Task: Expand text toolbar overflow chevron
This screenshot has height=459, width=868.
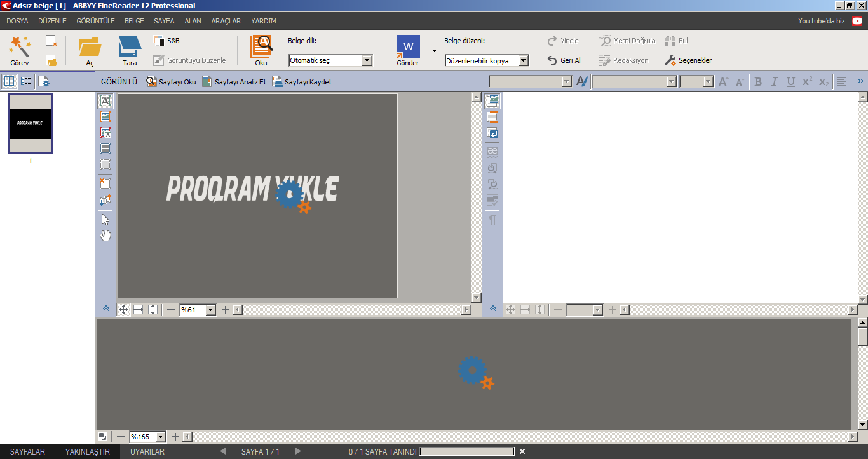Action: [861, 81]
